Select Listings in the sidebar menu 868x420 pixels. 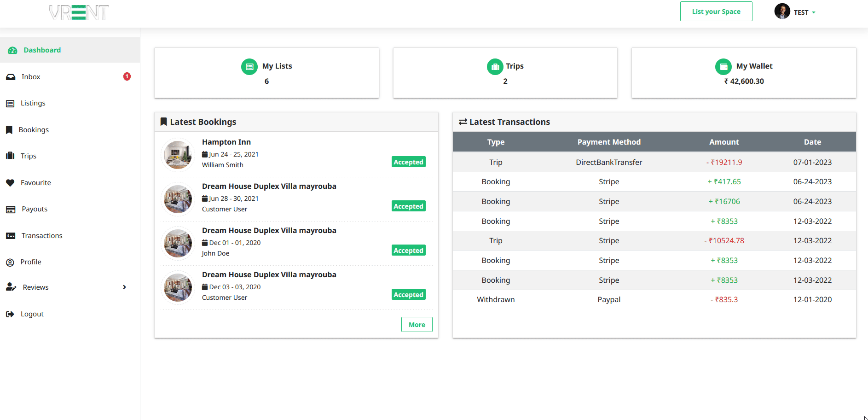33,103
